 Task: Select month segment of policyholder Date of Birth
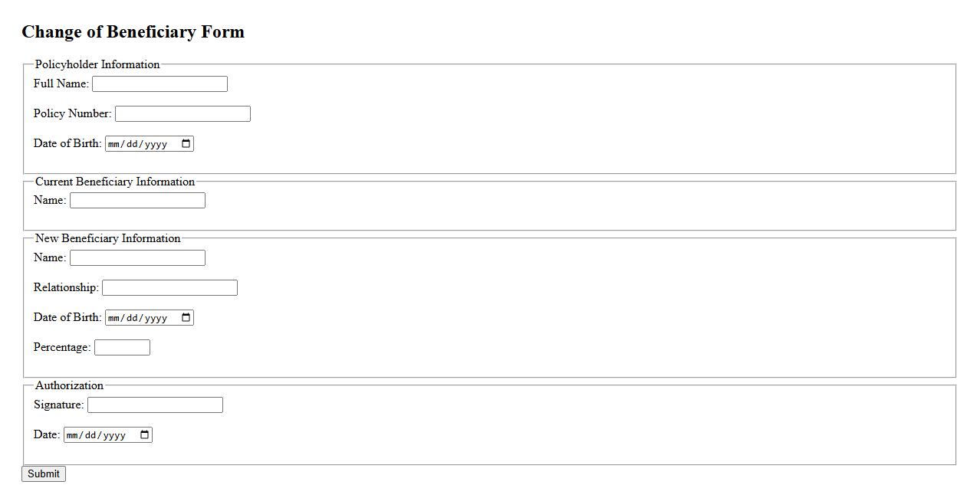click(115, 144)
